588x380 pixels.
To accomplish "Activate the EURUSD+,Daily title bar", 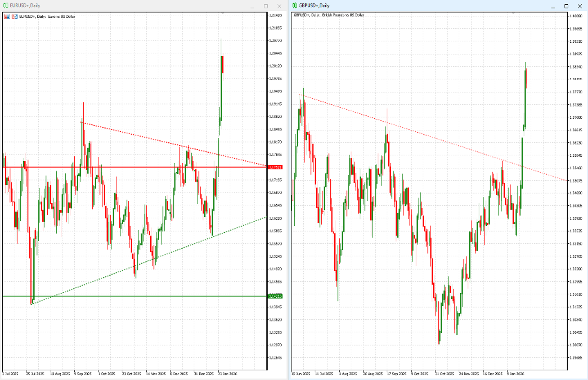I will (x=138, y=6).
